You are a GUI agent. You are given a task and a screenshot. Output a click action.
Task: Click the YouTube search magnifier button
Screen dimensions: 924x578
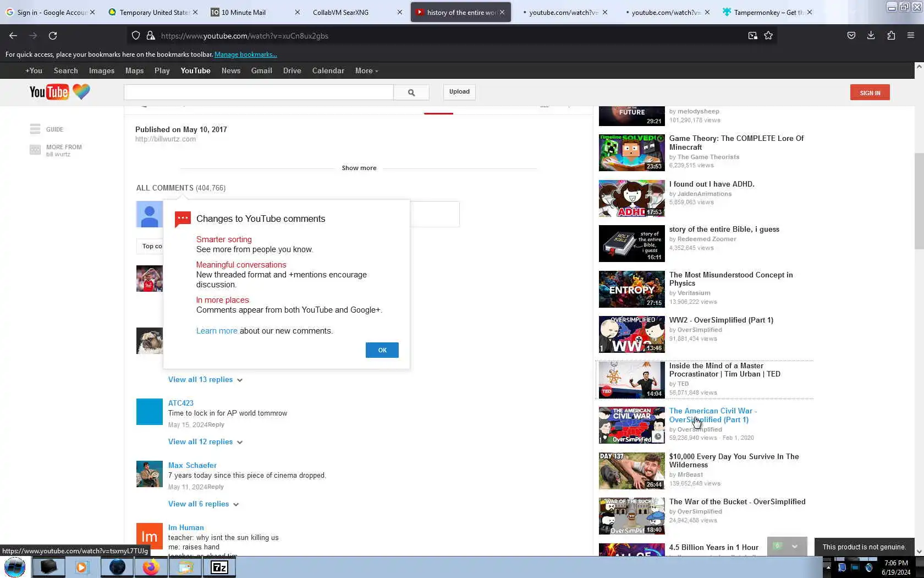coord(411,92)
